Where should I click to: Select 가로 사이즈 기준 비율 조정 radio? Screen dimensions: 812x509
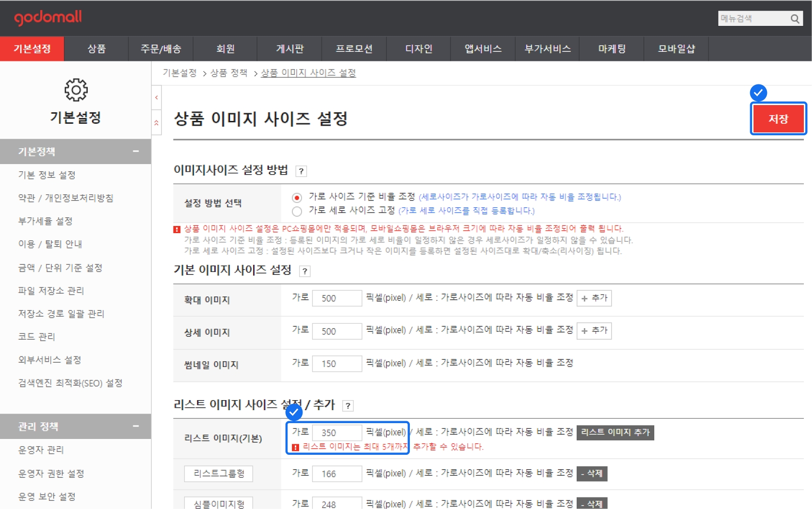coord(297,198)
